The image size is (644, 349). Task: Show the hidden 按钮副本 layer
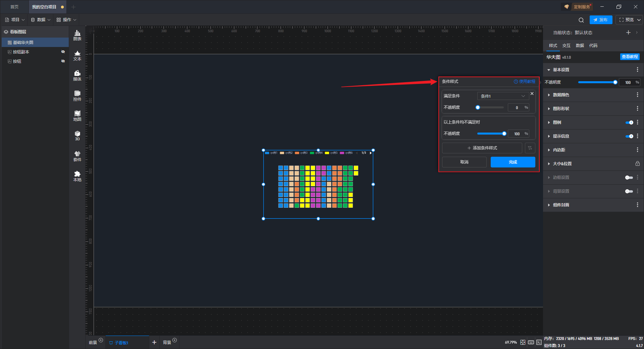[x=63, y=52]
